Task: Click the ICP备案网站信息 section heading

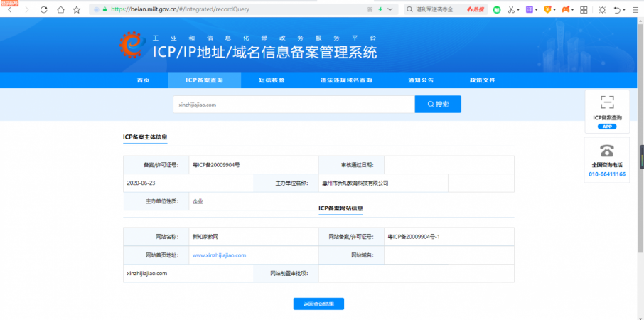Action: click(340, 208)
